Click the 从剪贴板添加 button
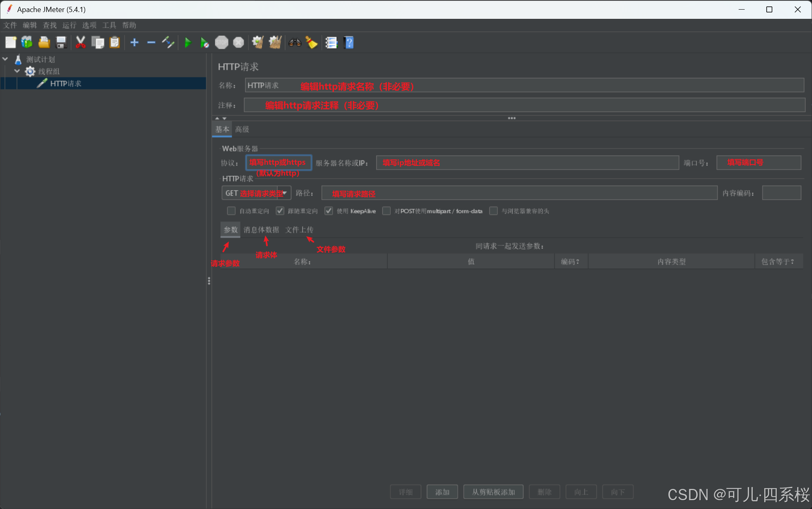 tap(493, 492)
